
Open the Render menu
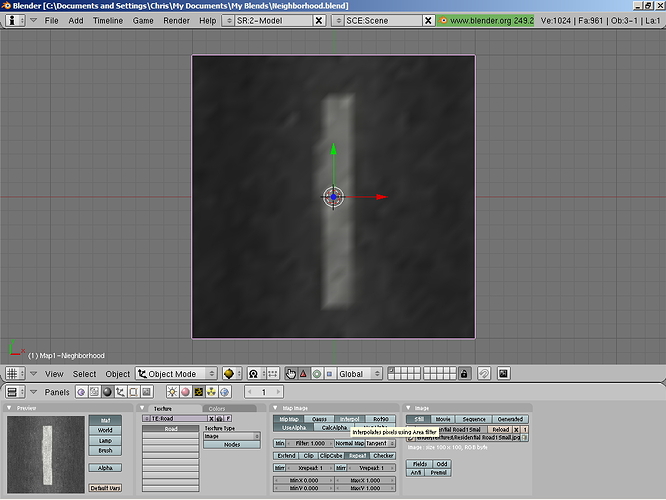tap(176, 20)
